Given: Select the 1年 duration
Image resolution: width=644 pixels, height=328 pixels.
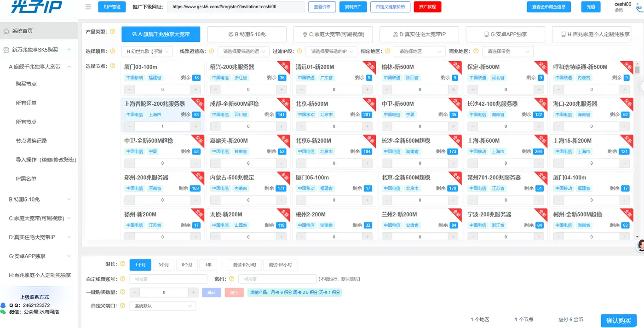Looking at the screenshot, I should click(208, 265).
